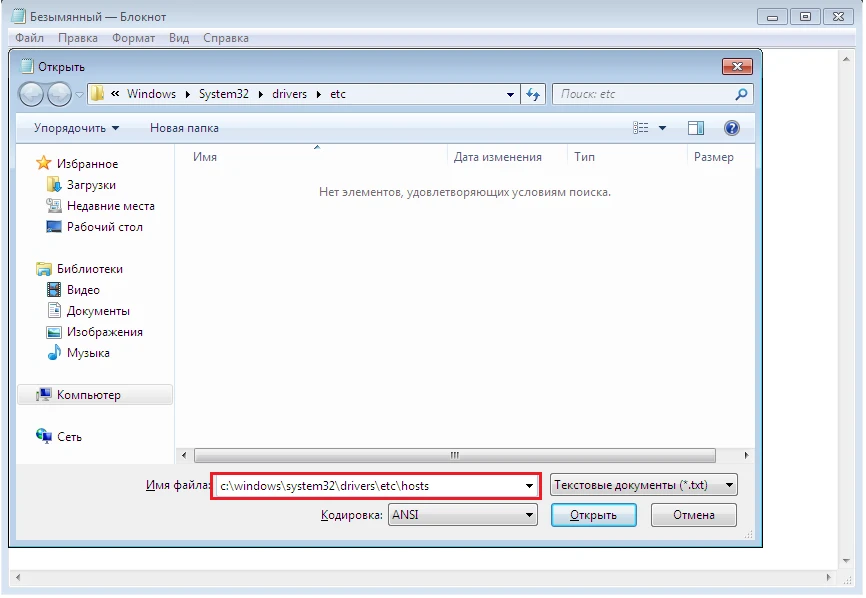Screen dimensions: 866x598
Task: Select Компьютер in the navigation pane
Action: (x=88, y=395)
